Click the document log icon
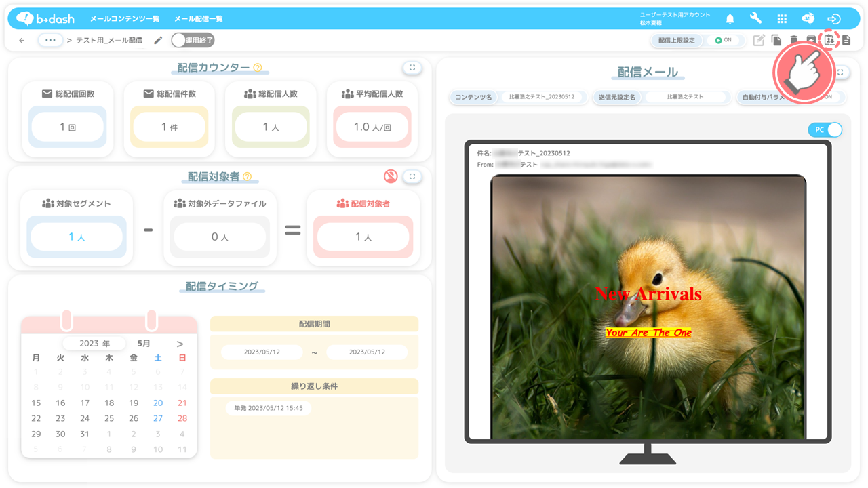The image size is (868, 488). [846, 41]
